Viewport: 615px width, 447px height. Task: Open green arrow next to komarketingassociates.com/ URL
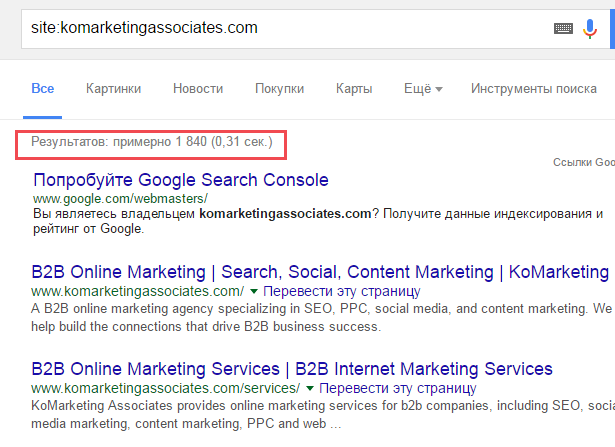click(x=254, y=291)
